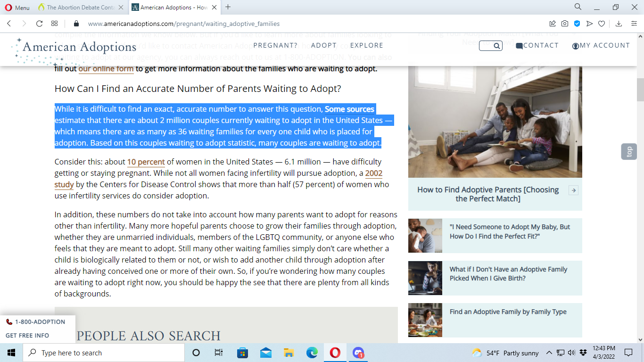644x362 pixels.
Task: Go forward to next page
Action: (x=24, y=24)
